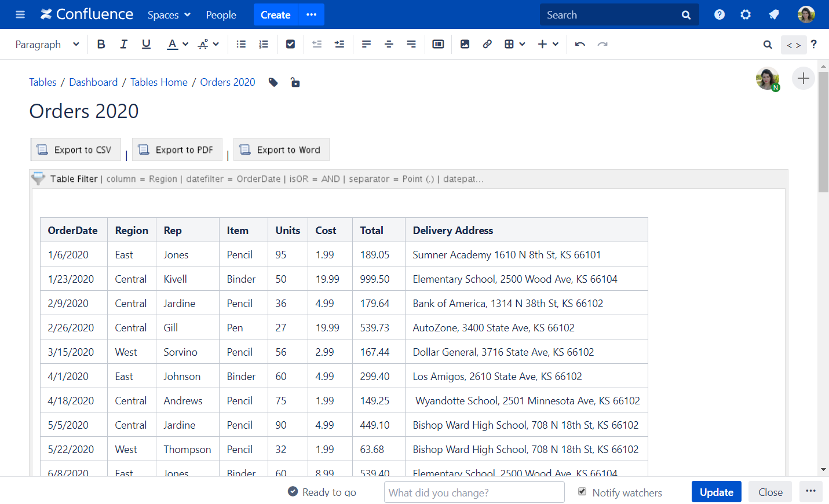Open the People menu
This screenshot has height=504, width=829.
tap(221, 15)
